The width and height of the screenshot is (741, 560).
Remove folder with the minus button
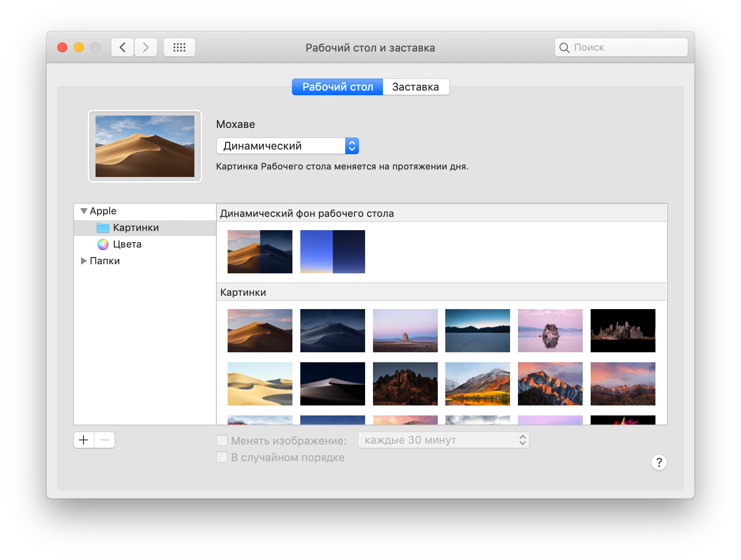coord(105,440)
